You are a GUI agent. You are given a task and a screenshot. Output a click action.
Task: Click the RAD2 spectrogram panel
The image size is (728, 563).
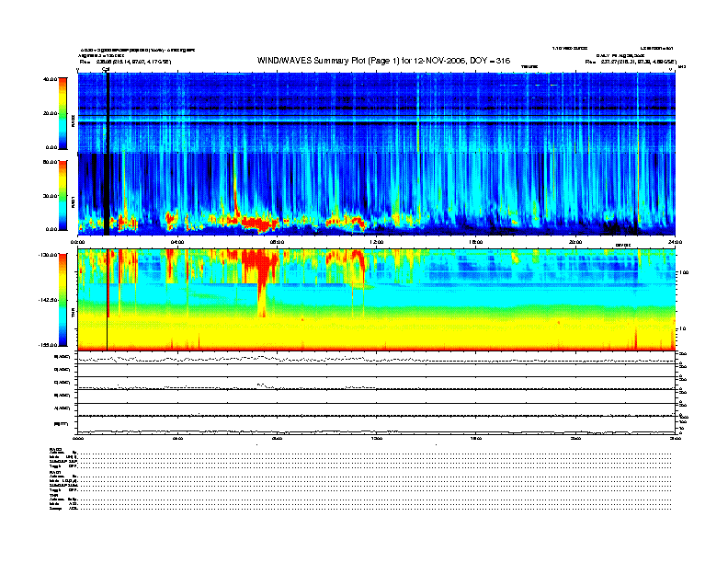(377, 112)
